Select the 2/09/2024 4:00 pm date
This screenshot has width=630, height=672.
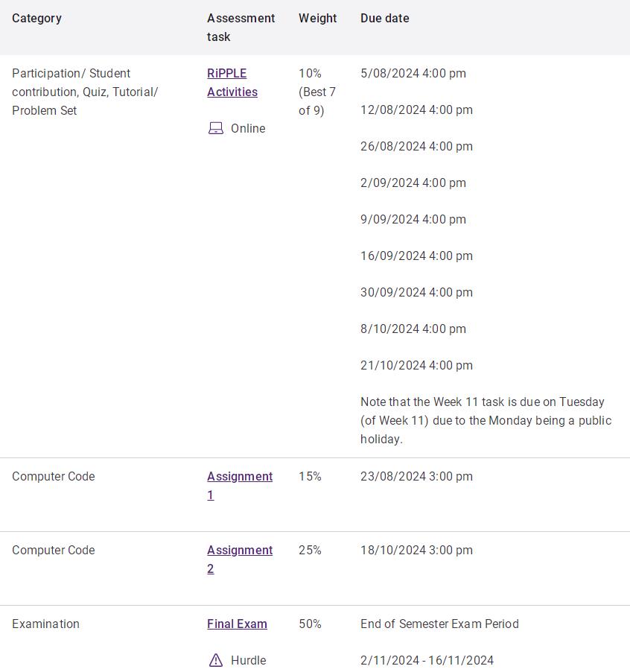pos(413,183)
